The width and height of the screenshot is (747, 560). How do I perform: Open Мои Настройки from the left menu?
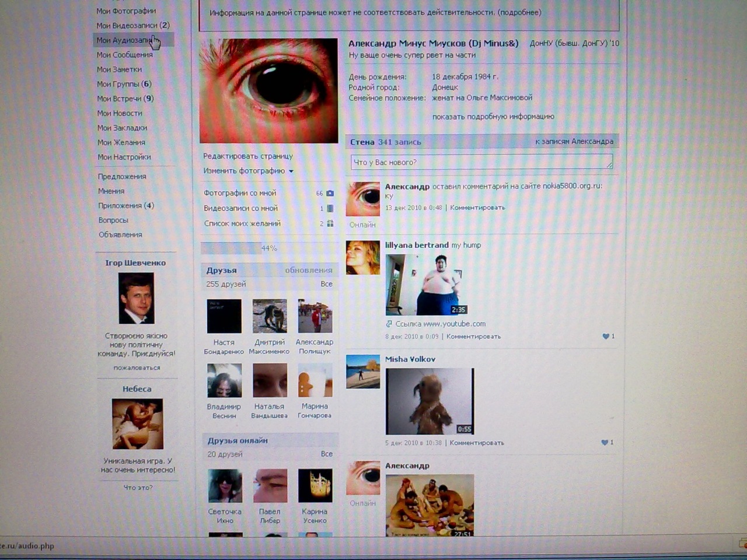click(124, 157)
